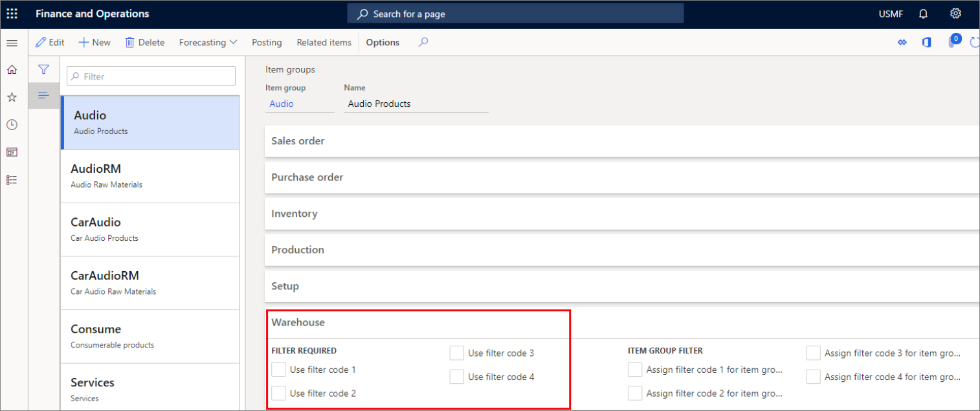This screenshot has height=411, width=980.
Task: Click the action pane search magnifier
Action: [x=423, y=42]
